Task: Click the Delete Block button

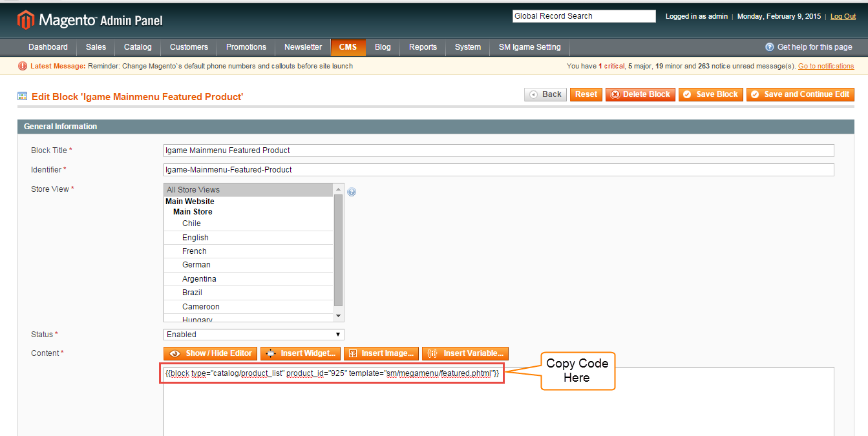Action: coord(640,94)
